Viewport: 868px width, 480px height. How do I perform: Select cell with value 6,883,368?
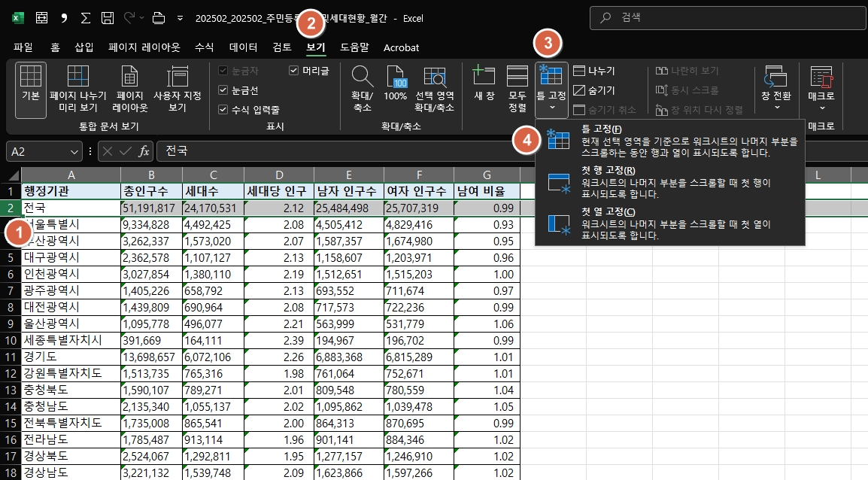[349, 357]
